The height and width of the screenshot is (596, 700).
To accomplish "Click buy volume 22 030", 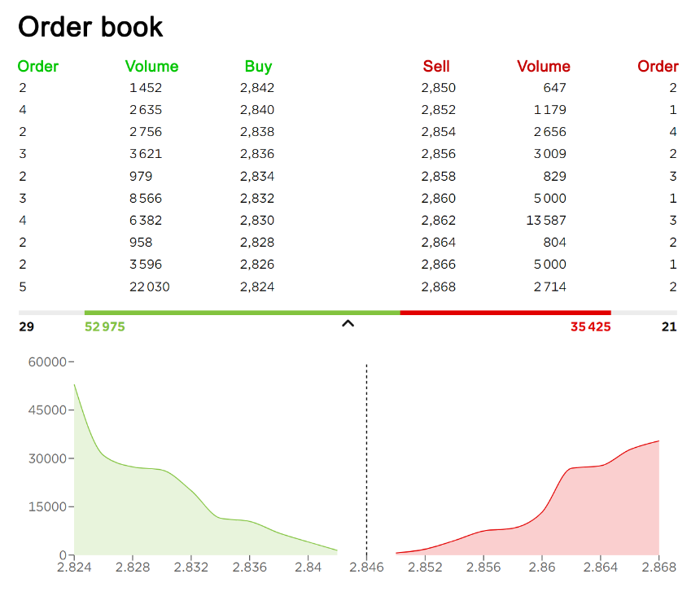I will click(150, 287).
